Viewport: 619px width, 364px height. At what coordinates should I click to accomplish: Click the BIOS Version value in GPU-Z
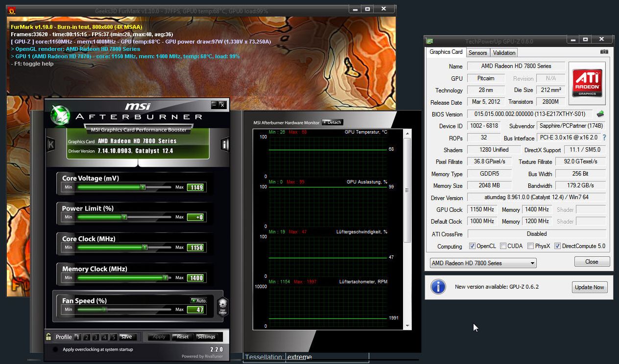[530, 114]
